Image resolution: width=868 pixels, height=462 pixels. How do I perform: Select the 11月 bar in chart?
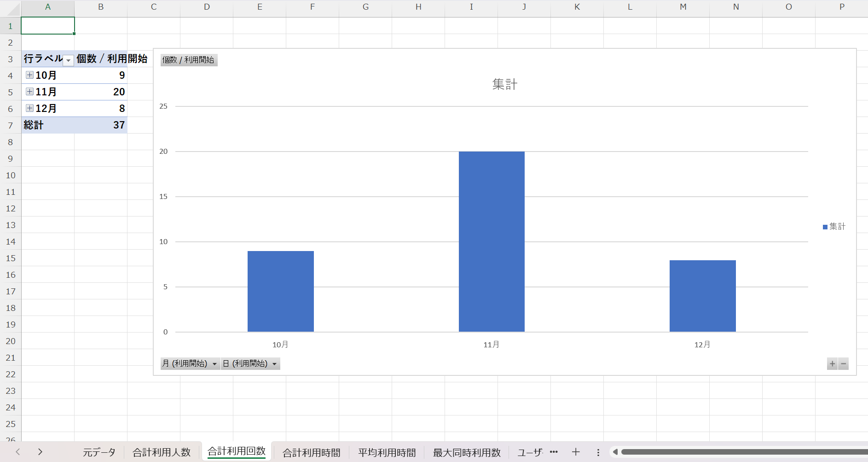(492, 241)
